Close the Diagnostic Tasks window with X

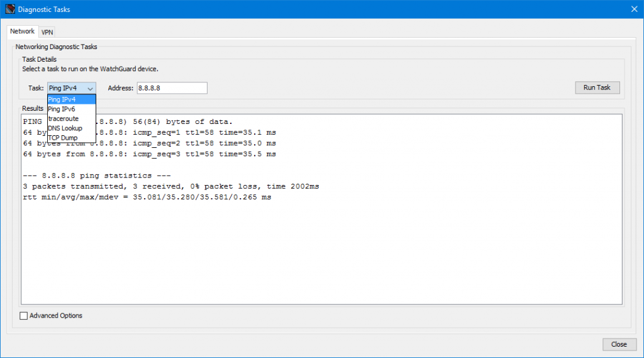[633, 9]
